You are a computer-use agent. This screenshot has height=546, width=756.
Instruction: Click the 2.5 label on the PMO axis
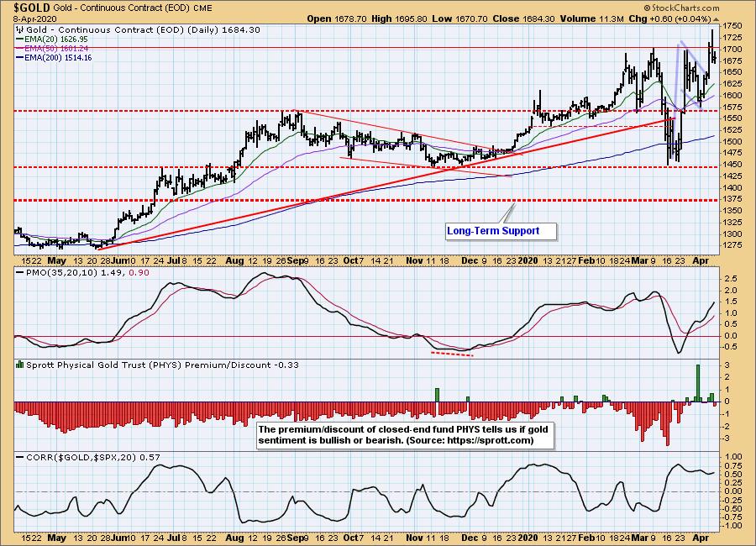pos(731,279)
